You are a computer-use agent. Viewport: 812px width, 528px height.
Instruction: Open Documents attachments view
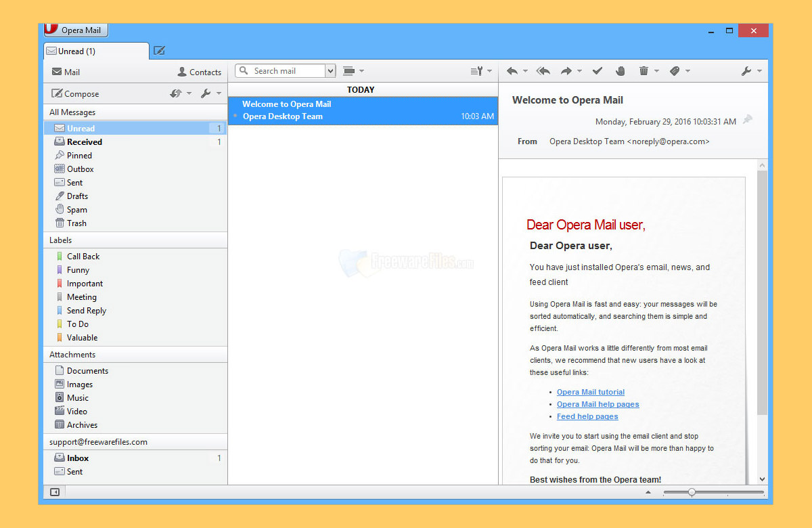[135, 371]
